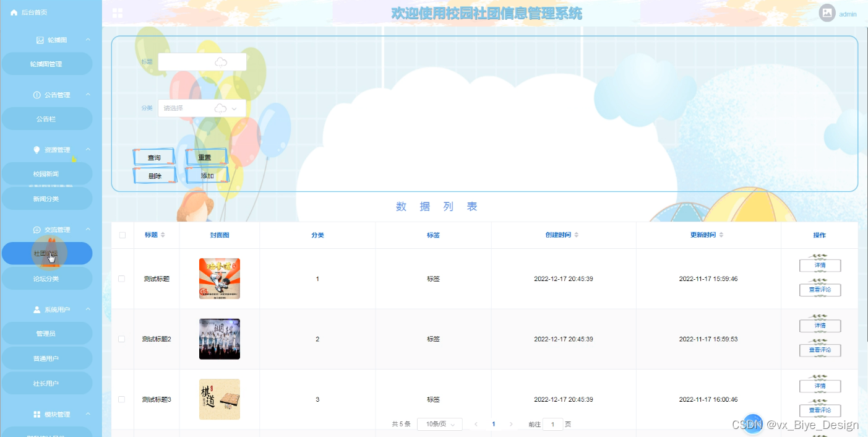Open the 10条/页 page size dropdown

440,424
